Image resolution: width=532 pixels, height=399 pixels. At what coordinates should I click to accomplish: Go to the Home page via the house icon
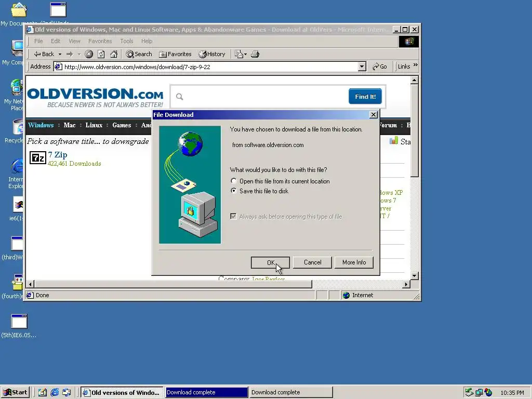(114, 54)
